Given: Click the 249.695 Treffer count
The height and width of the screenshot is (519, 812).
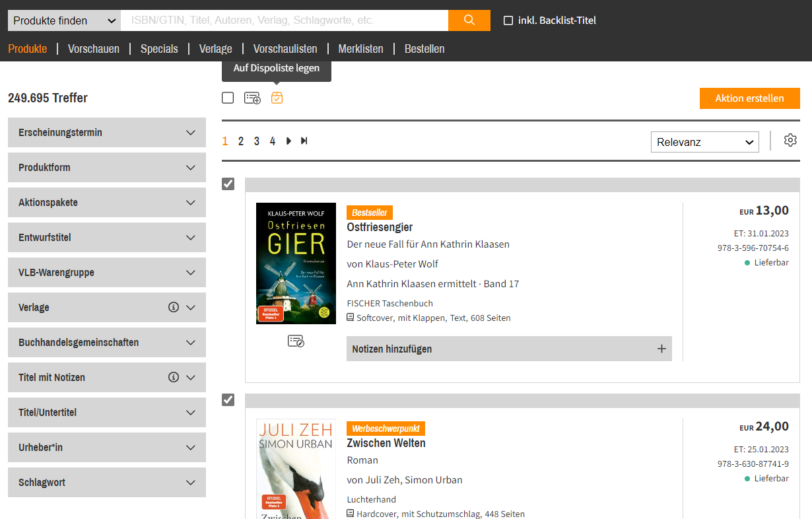Looking at the screenshot, I should pos(48,98).
